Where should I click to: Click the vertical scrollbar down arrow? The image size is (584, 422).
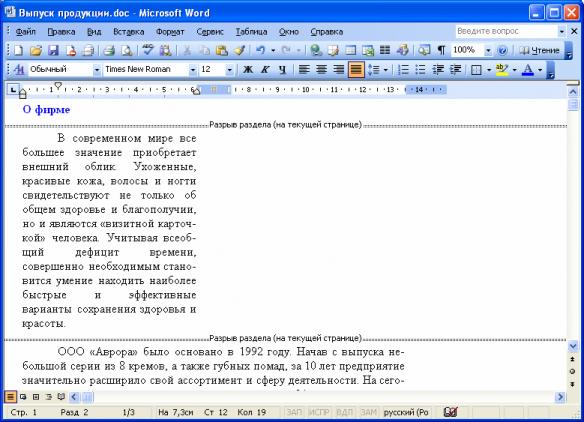(573, 347)
